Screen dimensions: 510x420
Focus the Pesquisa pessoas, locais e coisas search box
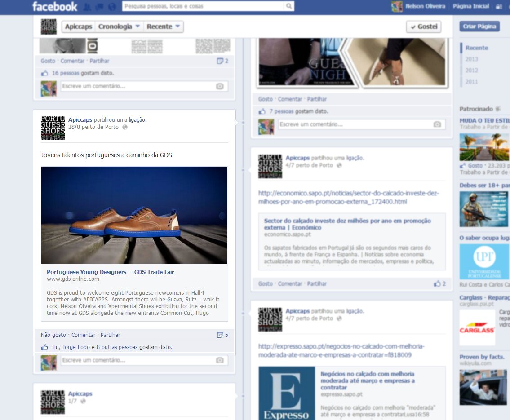203,6
